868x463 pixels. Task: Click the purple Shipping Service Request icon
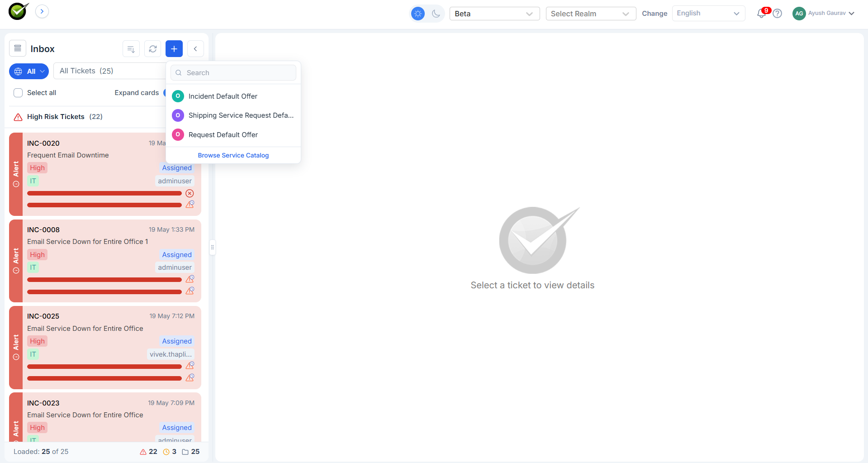[x=178, y=115]
